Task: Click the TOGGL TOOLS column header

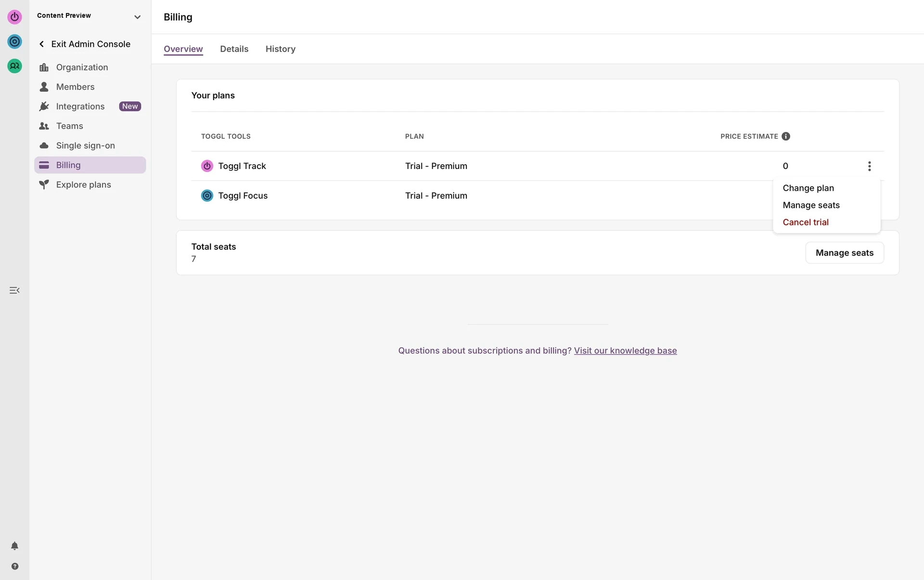Action: pyautogui.click(x=226, y=136)
